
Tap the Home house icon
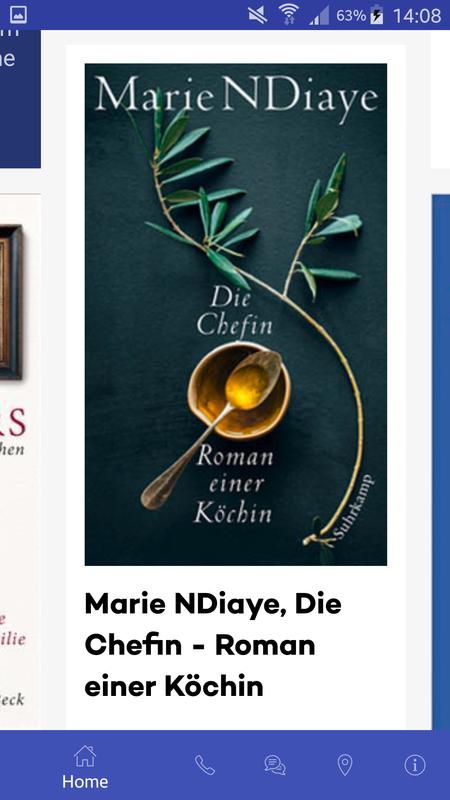coord(85,756)
